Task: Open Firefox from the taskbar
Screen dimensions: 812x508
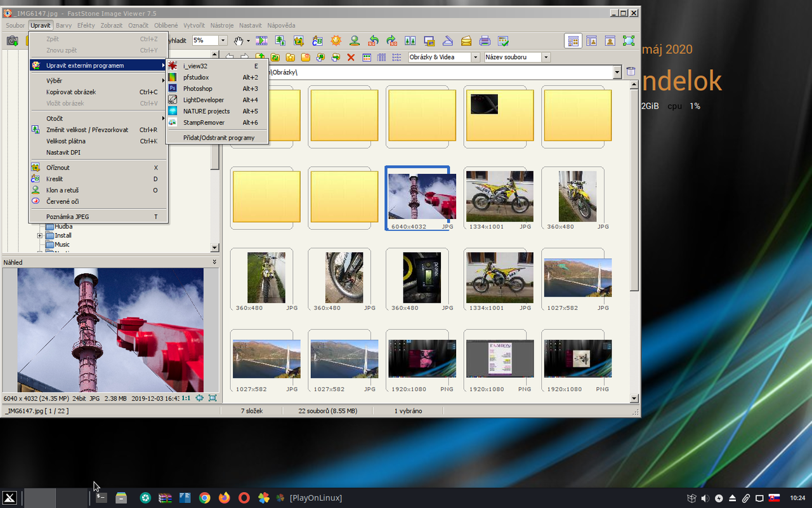Action: coord(224,498)
